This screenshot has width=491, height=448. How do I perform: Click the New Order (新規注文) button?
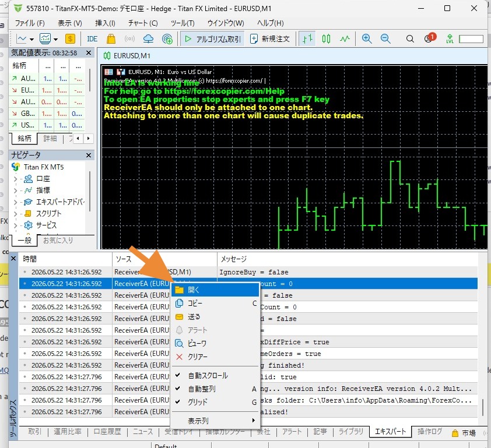click(270, 39)
